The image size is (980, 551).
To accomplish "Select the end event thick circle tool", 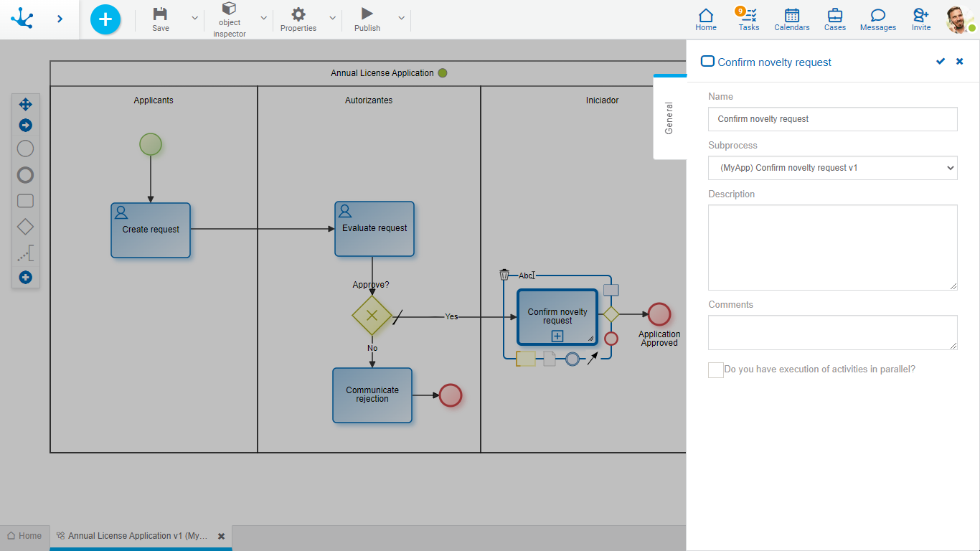I will (25, 175).
